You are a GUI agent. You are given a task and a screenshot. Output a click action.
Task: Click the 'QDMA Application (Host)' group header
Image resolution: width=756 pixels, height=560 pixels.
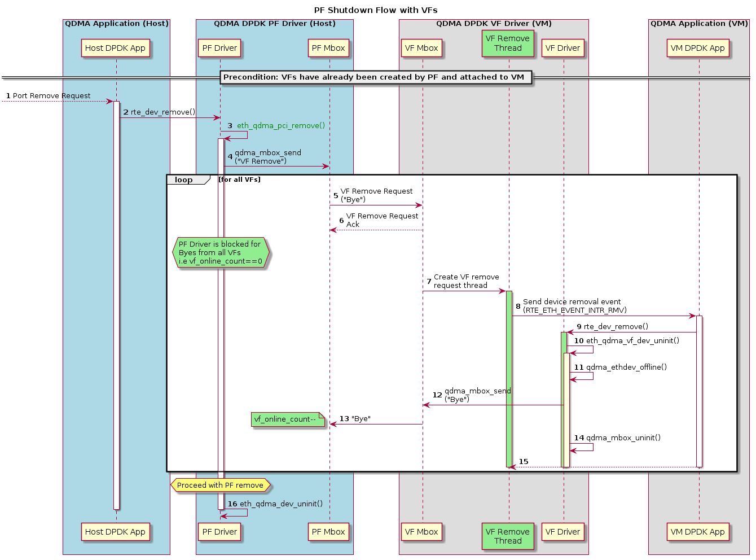117,24
